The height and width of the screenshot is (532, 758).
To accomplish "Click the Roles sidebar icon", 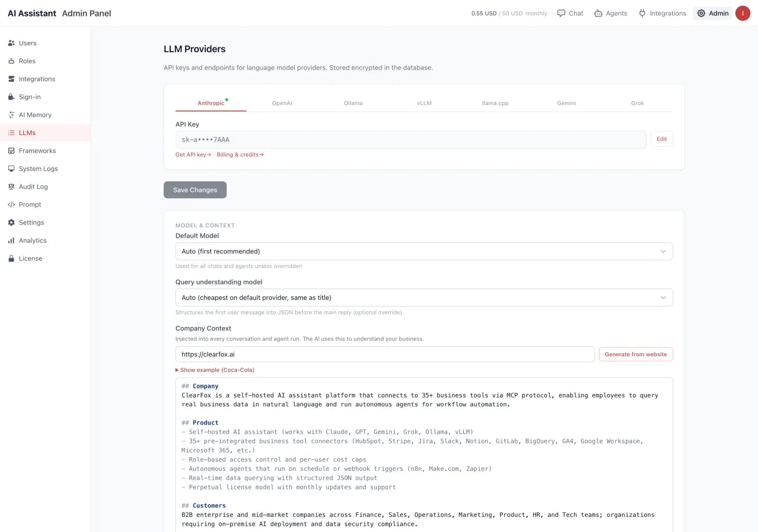I will tap(11, 61).
